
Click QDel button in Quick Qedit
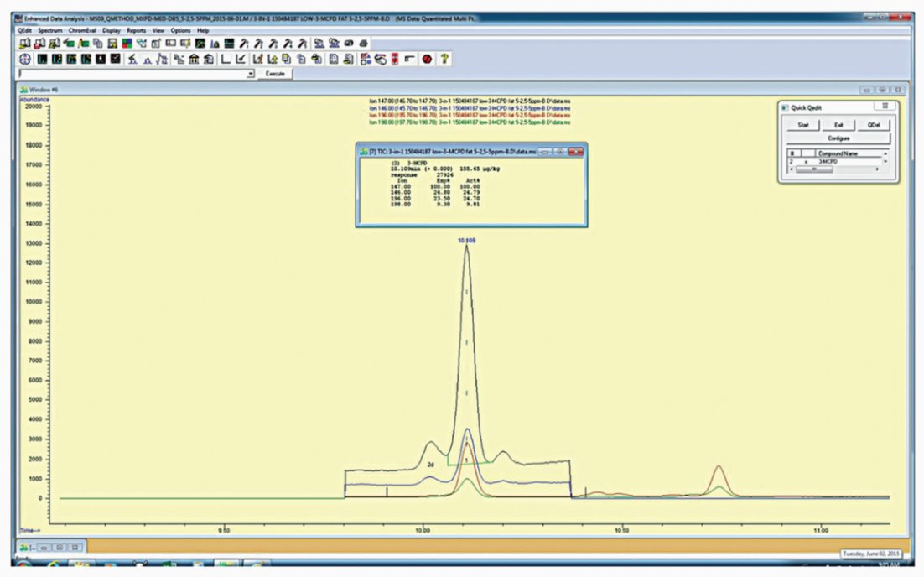(x=874, y=125)
